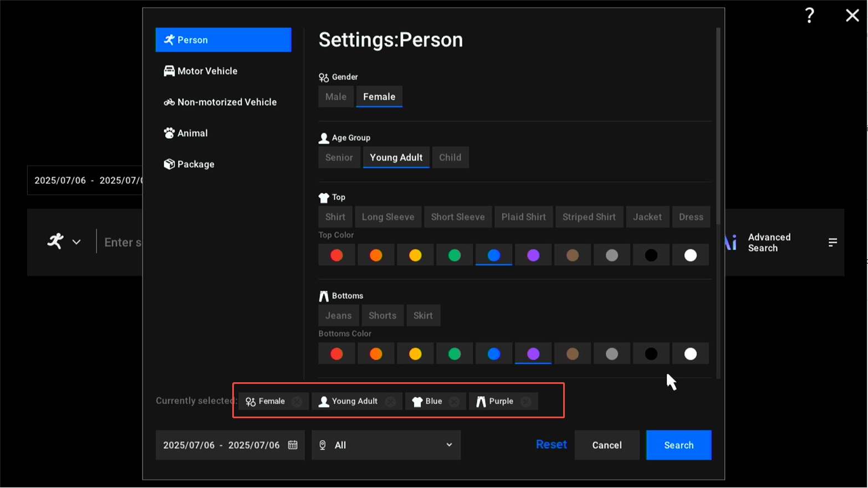Switch to Non-motorized Vehicle category
Viewport: 868px width, 488px height.
click(223, 102)
